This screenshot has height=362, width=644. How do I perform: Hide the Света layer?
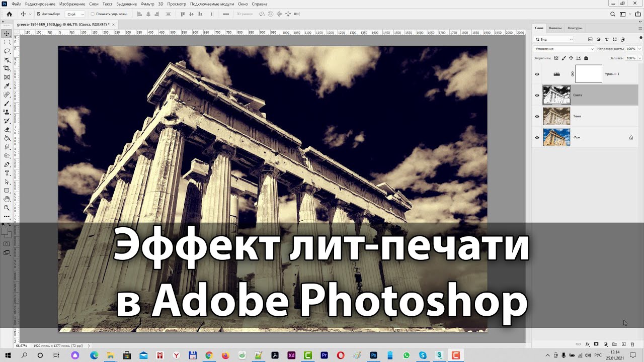[x=537, y=95]
